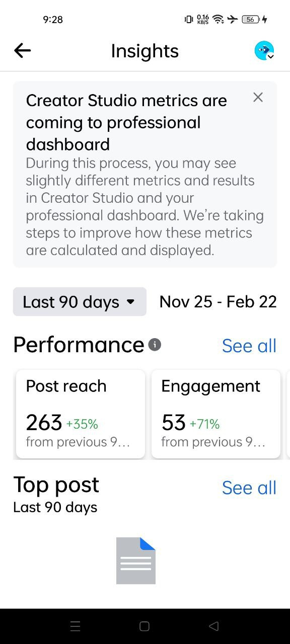The width and height of the screenshot is (290, 644).
Task: Dismiss the Creator Studio metrics banner
Action: 258,97
